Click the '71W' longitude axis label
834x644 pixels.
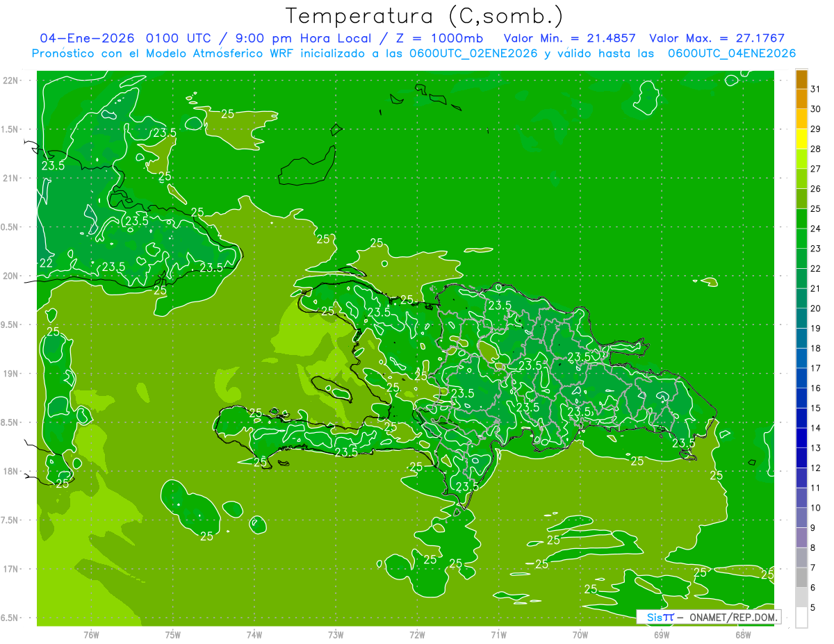tap(498, 634)
